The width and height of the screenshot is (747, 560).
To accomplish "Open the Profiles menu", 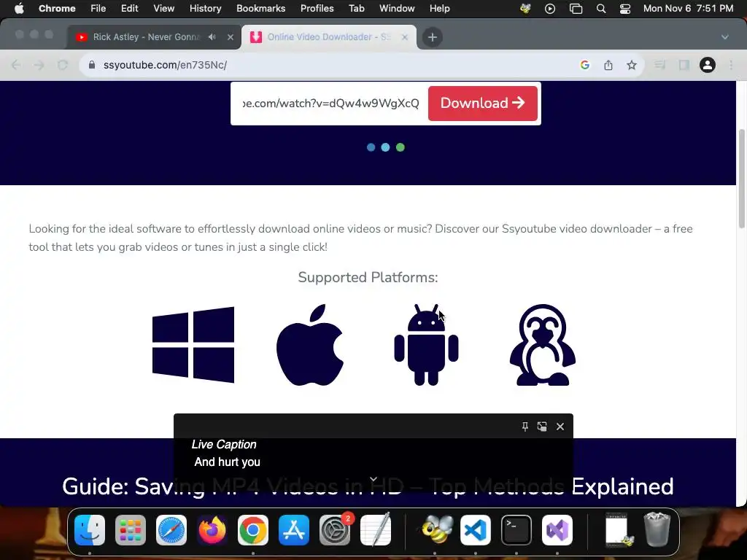I will tap(317, 9).
